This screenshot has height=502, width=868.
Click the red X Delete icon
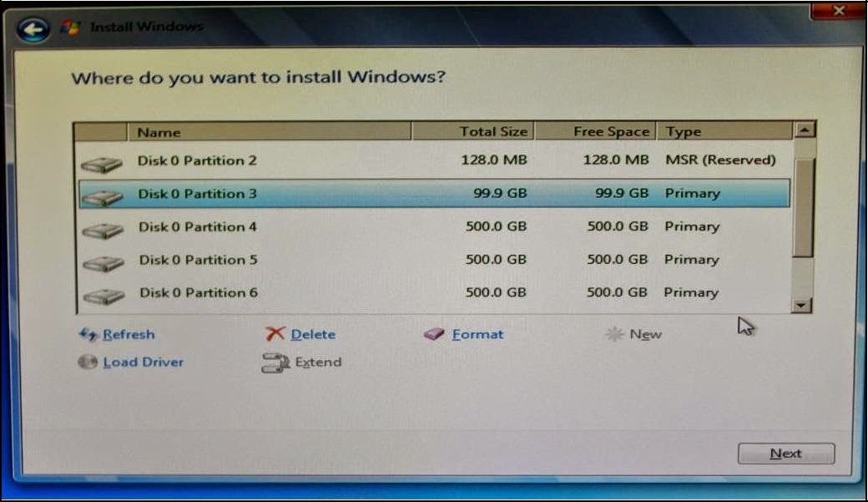point(275,333)
